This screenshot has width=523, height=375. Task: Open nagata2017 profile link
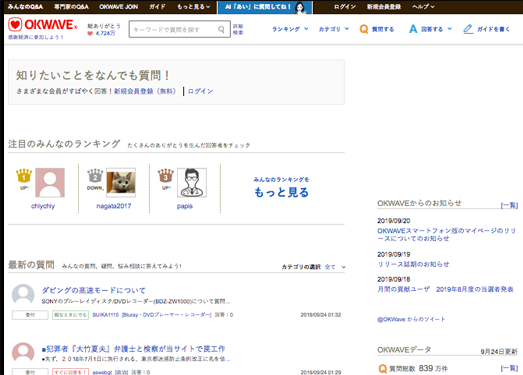tap(114, 206)
